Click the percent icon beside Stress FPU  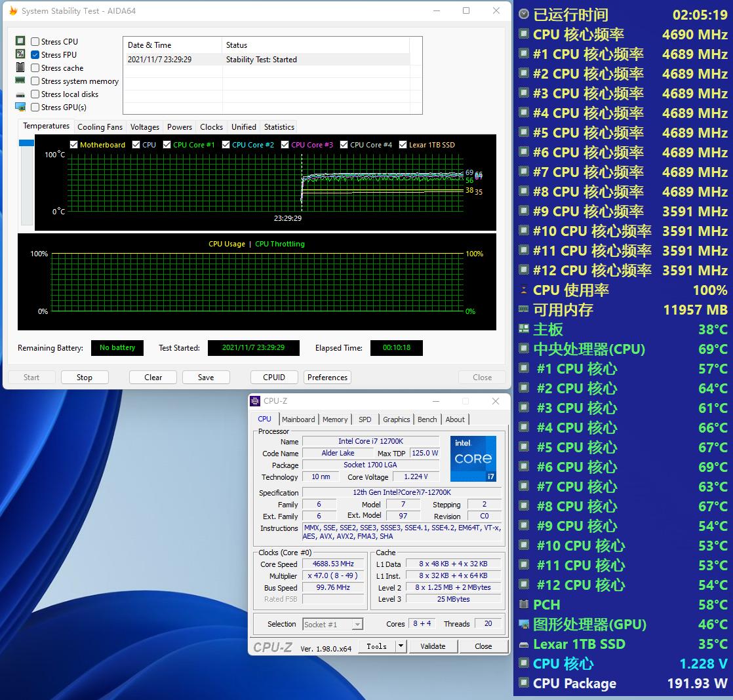pyautogui.click(x=20, y=54)
